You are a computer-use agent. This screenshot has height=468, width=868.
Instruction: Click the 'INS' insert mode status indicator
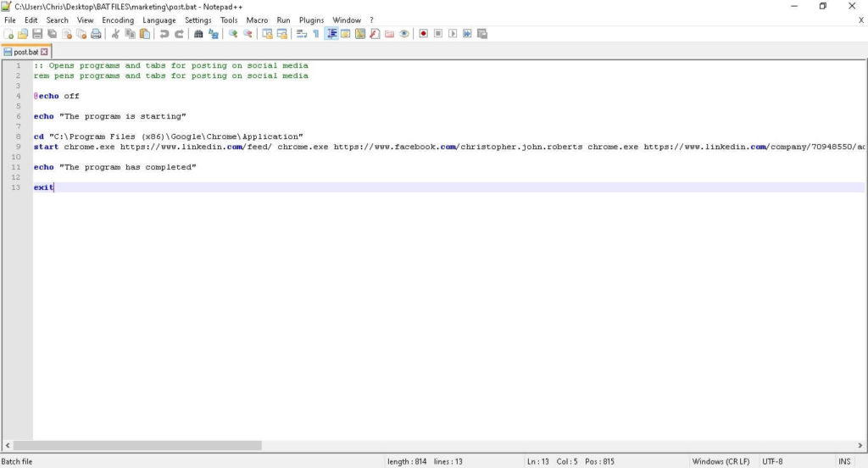(x=844, y=461)
